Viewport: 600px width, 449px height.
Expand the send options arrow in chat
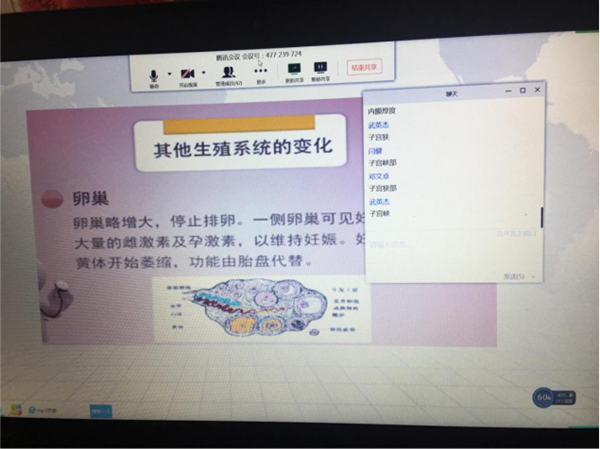(x=534, y=275)
